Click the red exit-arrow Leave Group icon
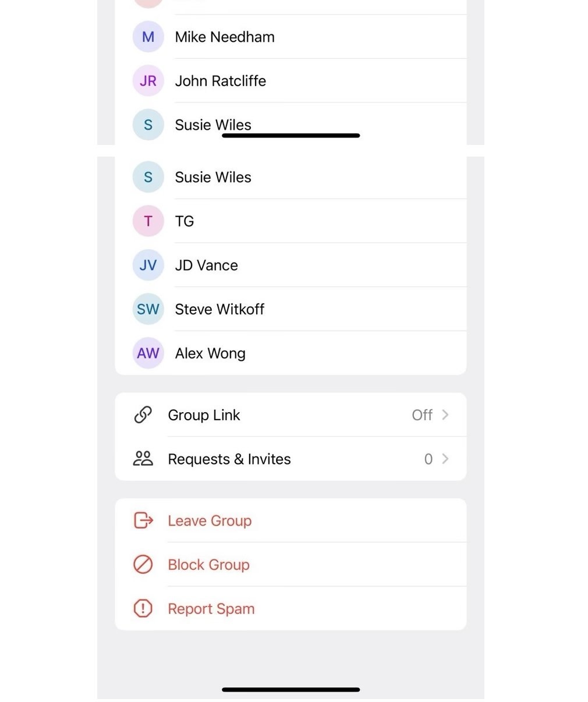 (143, 520)
